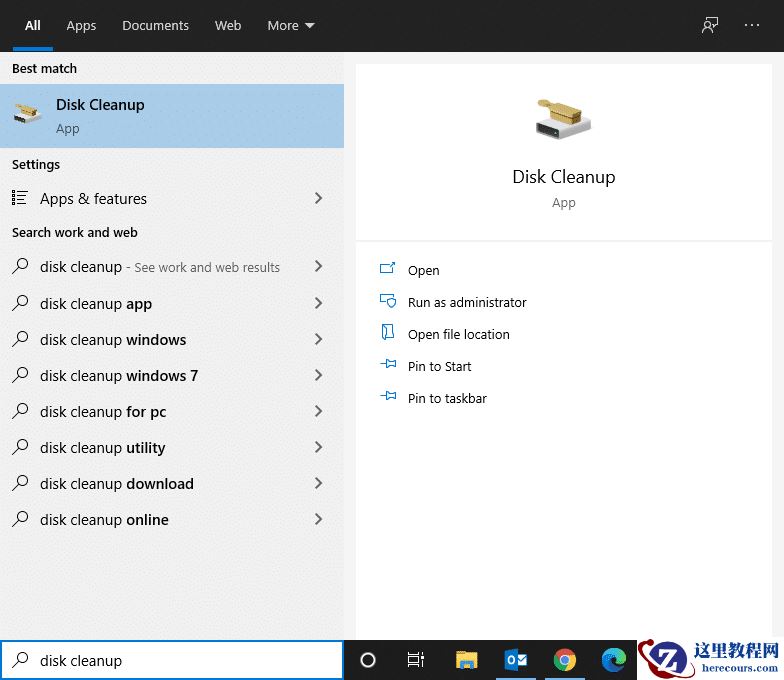Launch File Explorer from taskbar
Image resolution: width=784 pixels, height=680 pixels.
[466, 660]
